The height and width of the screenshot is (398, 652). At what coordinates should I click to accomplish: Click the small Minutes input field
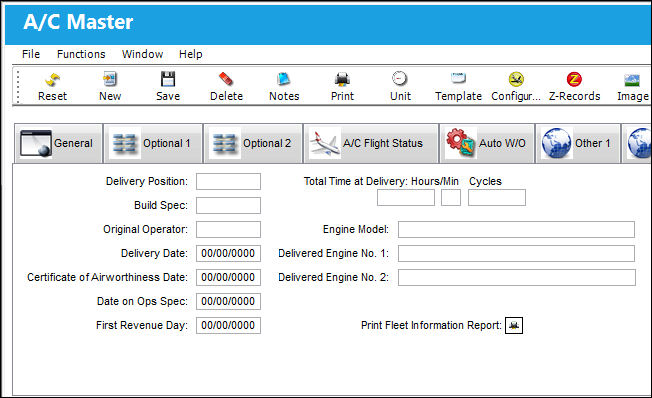451,198
